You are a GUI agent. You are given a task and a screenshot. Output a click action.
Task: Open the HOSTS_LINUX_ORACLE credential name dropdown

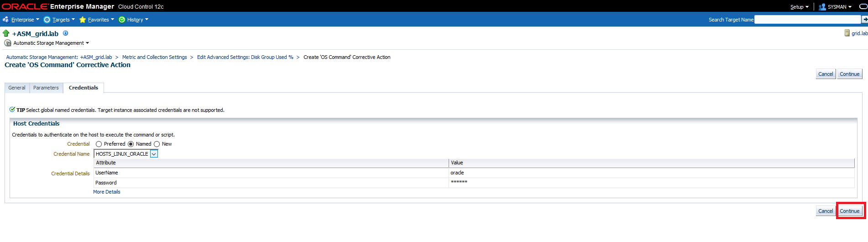coord(154,154)
